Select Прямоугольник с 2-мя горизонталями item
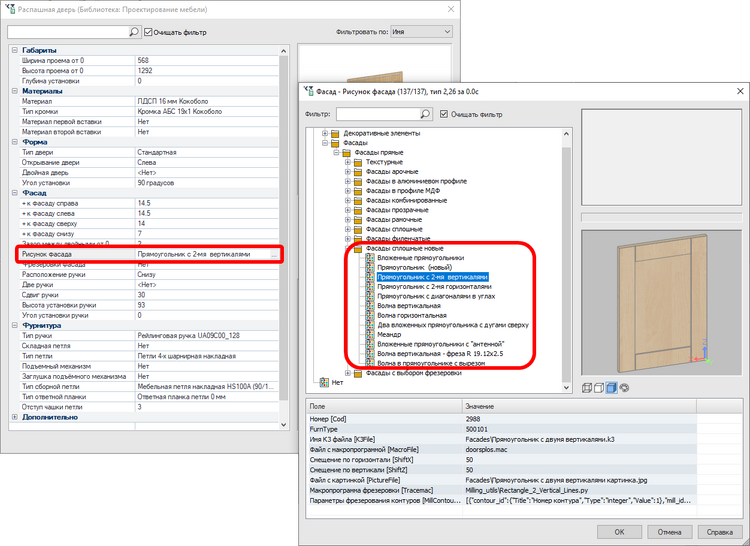 click(x=434, y=286)
